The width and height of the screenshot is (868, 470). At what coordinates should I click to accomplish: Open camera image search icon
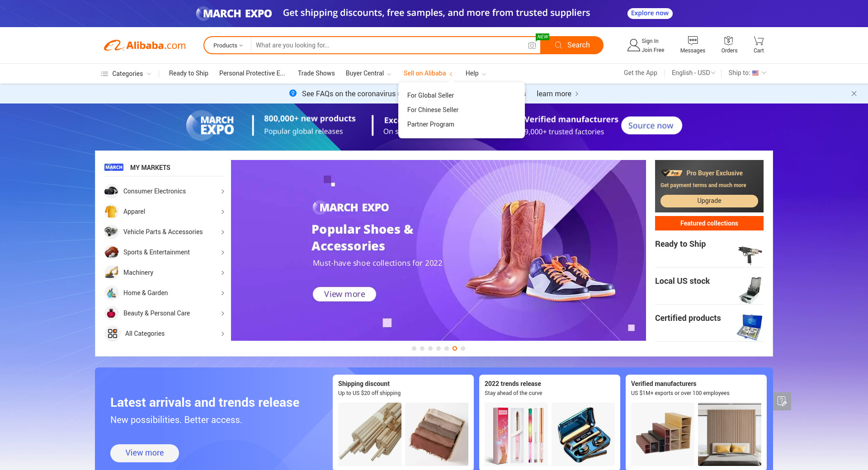click(x=532, y=45)
